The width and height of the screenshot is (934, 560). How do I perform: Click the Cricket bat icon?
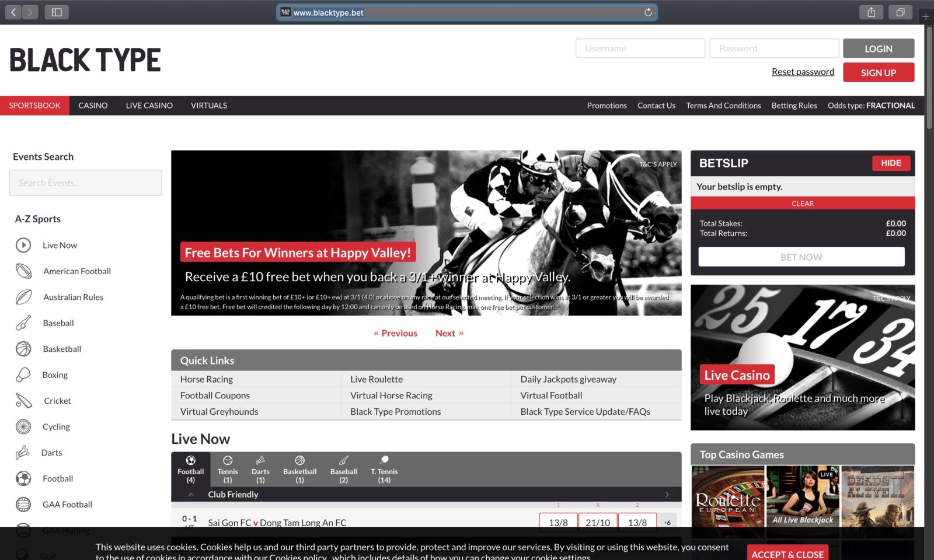pos(23,401)
